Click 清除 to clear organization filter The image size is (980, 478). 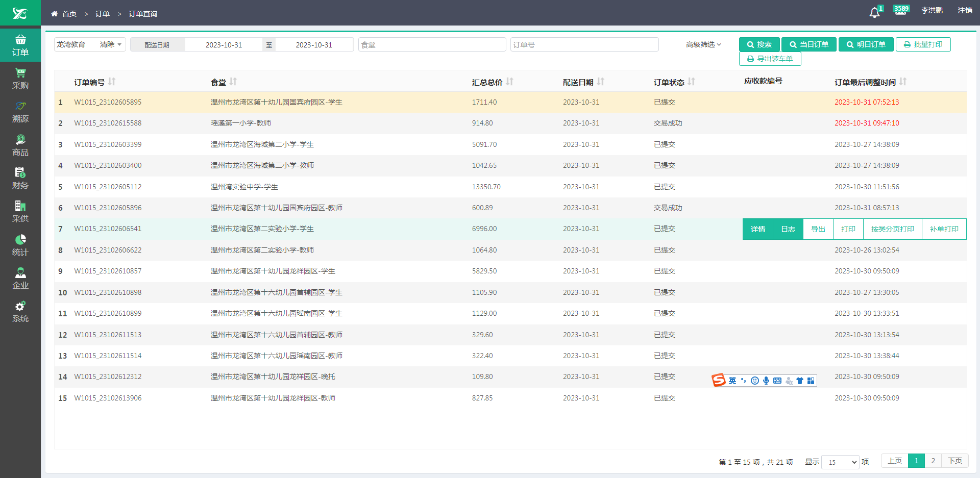tap(107, 44)
